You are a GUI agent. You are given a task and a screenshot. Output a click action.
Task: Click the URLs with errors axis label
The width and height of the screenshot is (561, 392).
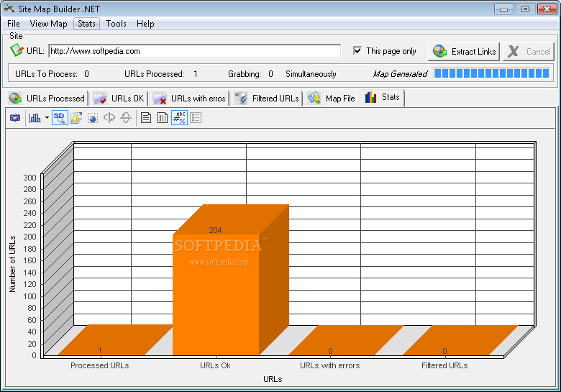pyautogui.click(x=330, y=365)
